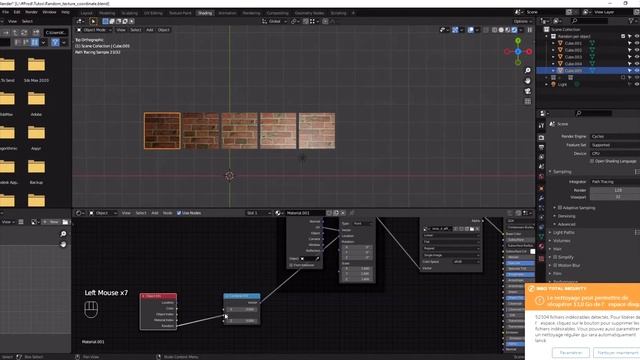This screenshot has height=360, width=640.
Task: Enable the Open Shading Language checkbox
Action: click(x=592, y=161)
